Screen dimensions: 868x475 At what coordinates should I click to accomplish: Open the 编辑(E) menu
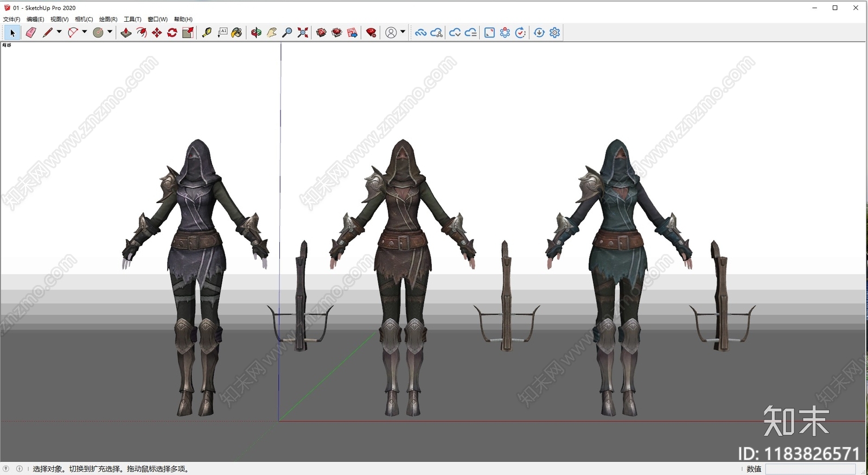tap(35, 20)
